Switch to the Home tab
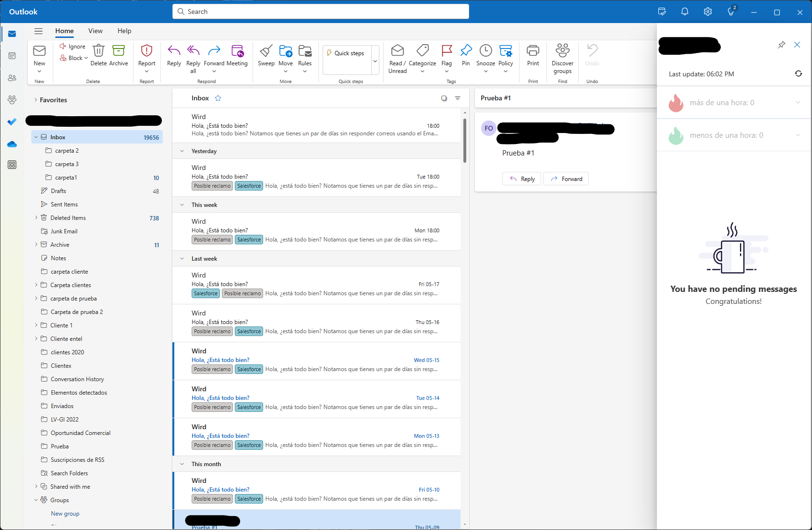 click(x=64, y=31)
